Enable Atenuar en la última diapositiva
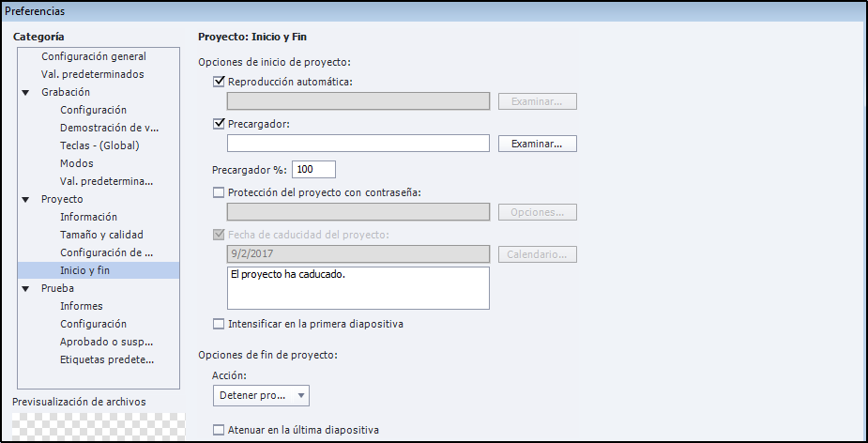The image size is (868, 443). (220, 430)
